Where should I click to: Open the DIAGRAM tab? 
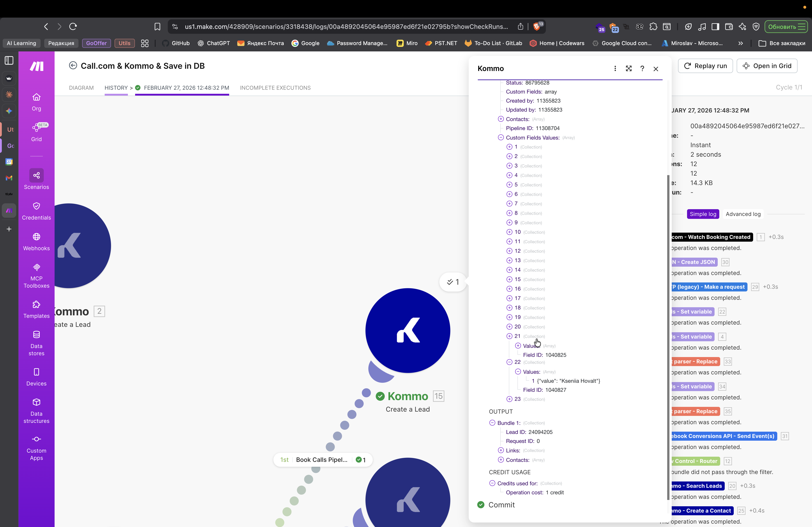coord(81,88)
